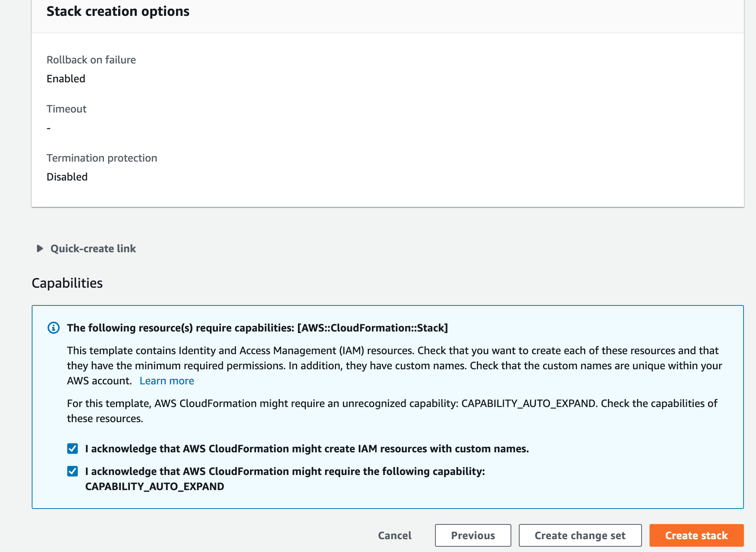Viewport: 756px width, 552px height.
Task: Click the Rollback on failure label
Action: tap(91, 60)
